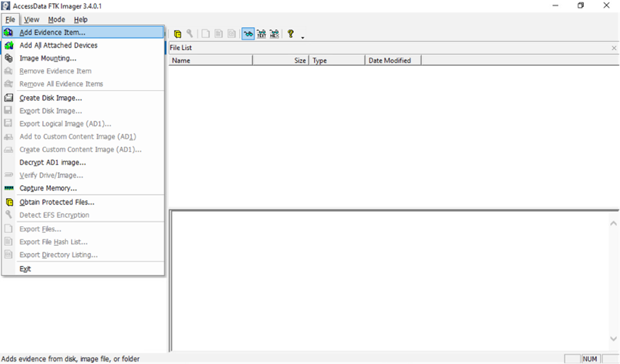
Task: Enable automatic file preview (glasses icon)
Action: [248, 34]
